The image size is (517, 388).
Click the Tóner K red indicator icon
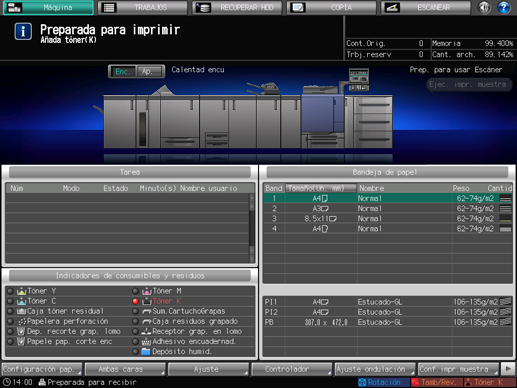coord(135,301)
